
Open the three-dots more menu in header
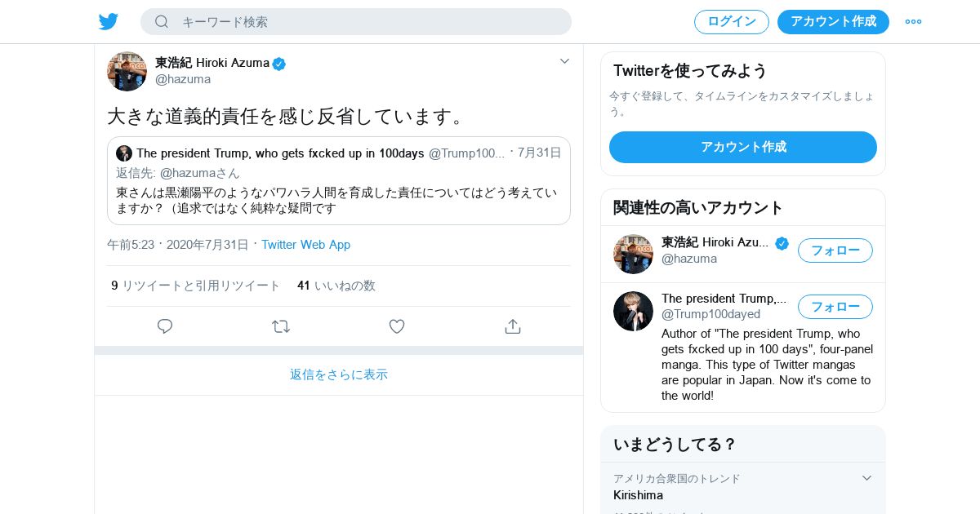[913, 21]
